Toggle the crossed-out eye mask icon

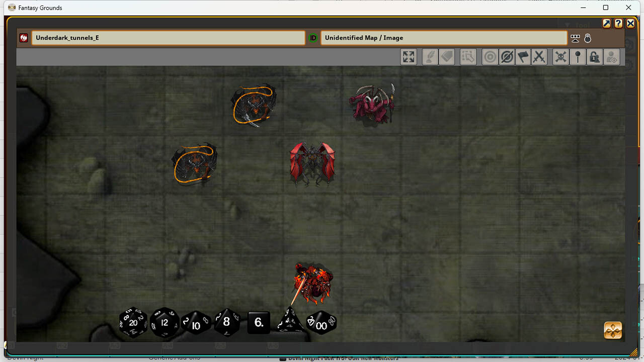pyautogui.click(x=507, y=57)
